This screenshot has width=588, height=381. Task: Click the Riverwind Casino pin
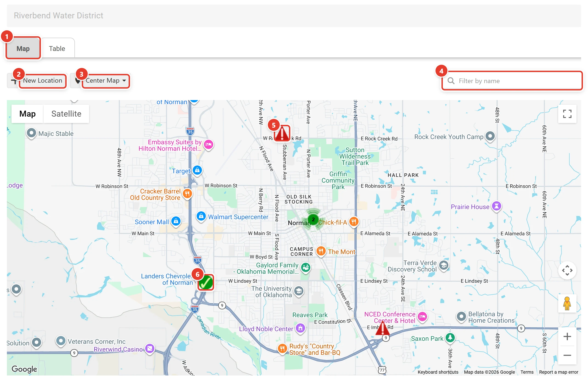150,349
